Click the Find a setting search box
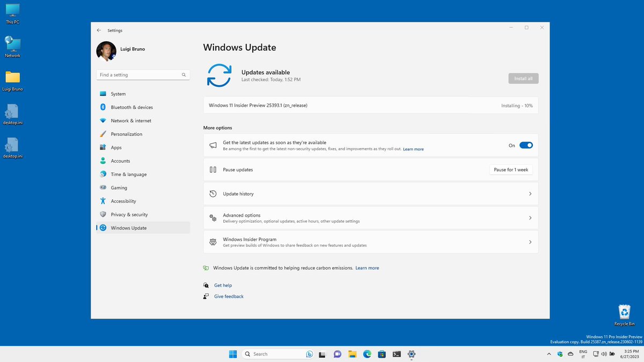644x362 pixels. (143, 75)
